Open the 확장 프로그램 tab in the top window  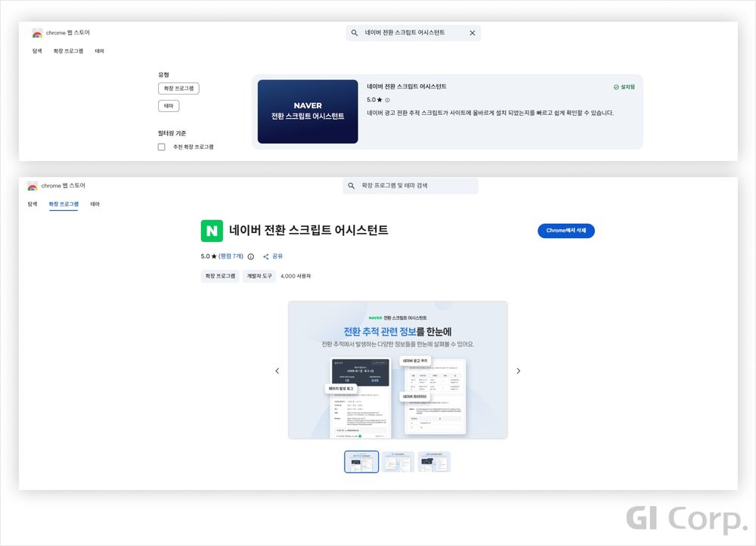(68, 51)
